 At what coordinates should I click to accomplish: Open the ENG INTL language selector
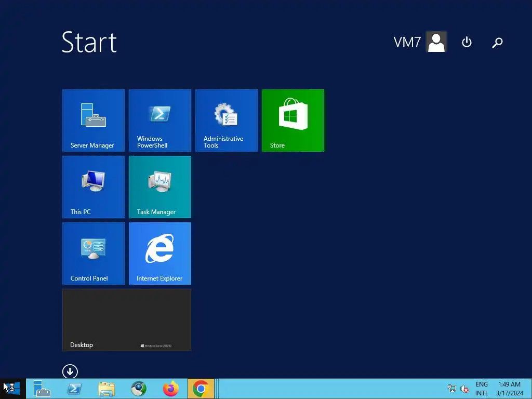pos(482,389)
